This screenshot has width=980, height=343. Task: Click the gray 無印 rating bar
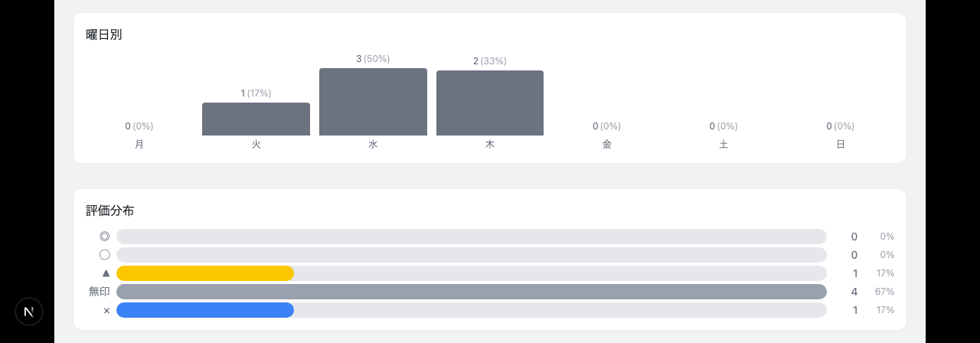click(x=471, y=292)
